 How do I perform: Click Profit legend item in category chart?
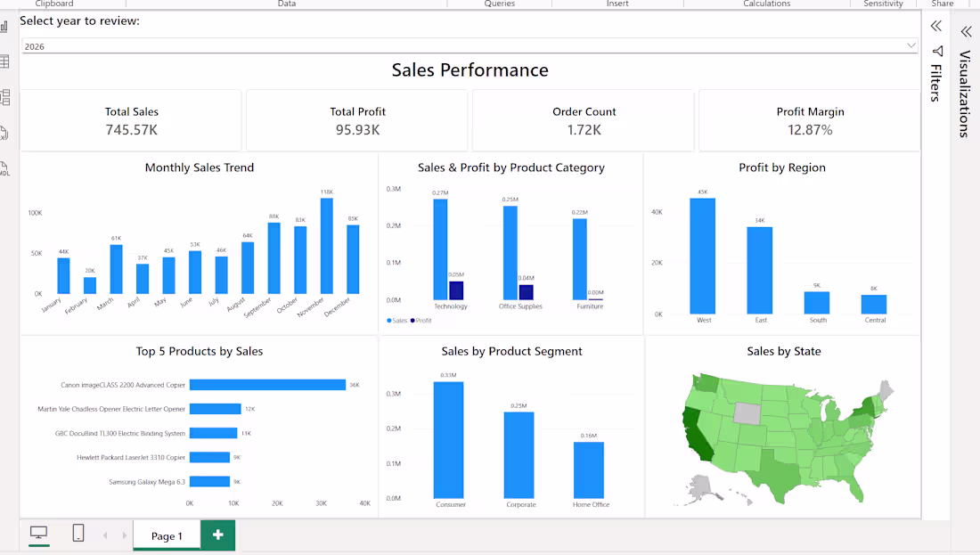tap(421, 321)
